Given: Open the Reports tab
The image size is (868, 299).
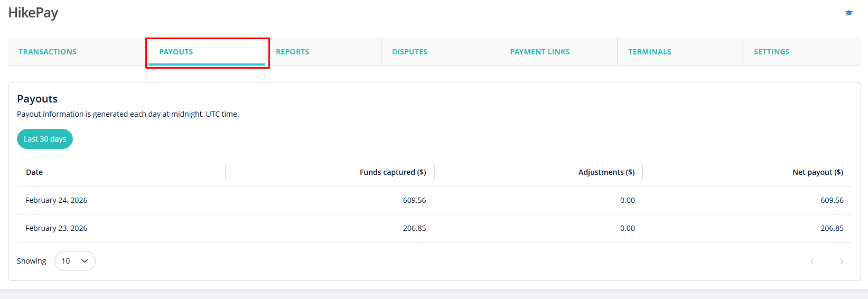Looking at the screenshot, I should (x=292, y=52).
